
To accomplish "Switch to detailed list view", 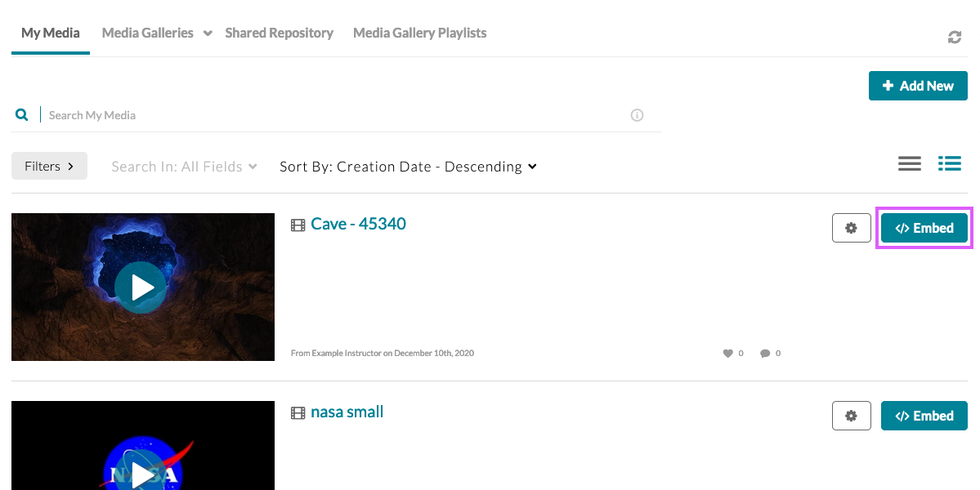I will pos(949,163).
